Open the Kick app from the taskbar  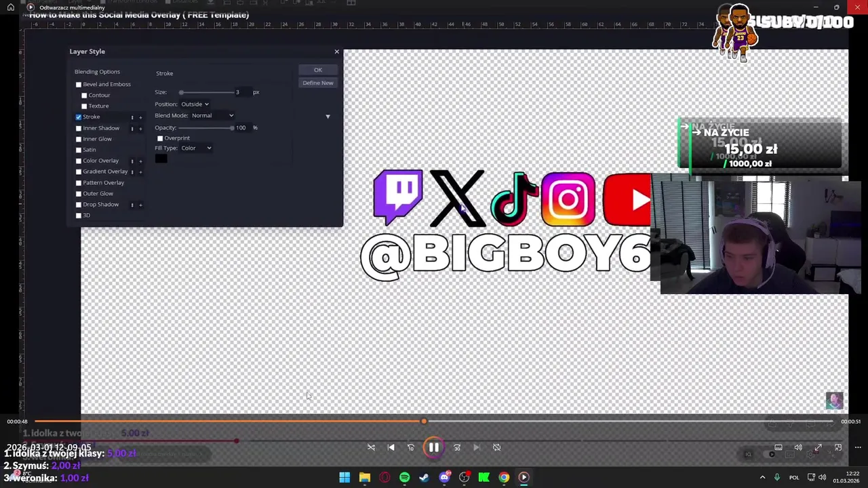coord(484,477)
